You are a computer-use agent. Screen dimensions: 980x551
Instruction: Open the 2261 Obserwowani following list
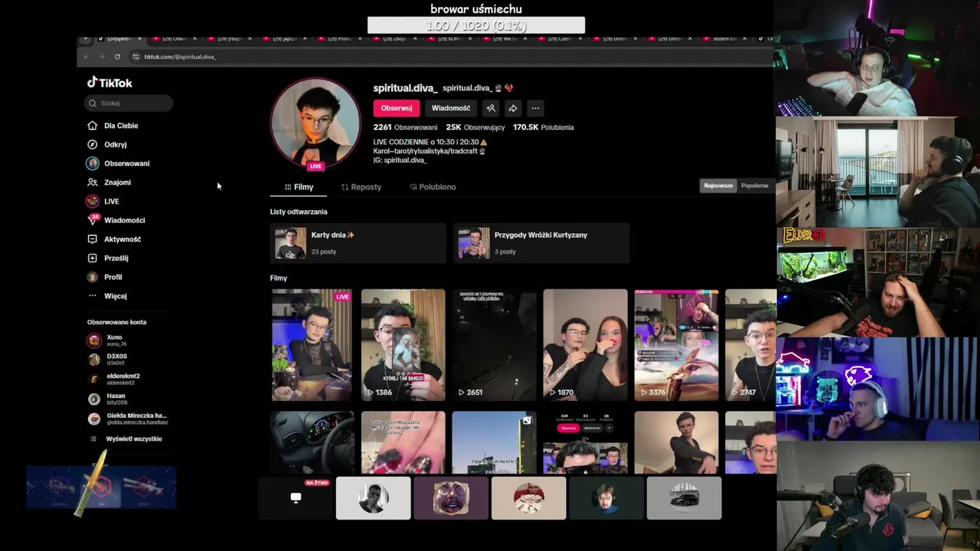pyautogui.click(x=405, y=128)
